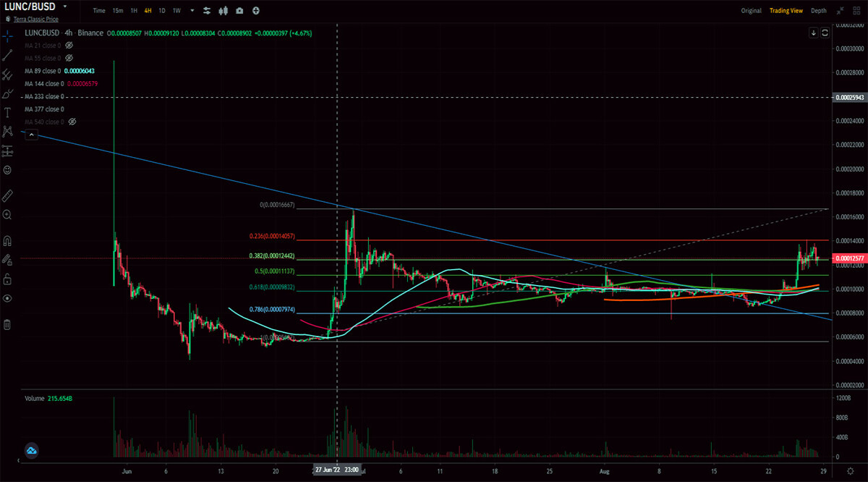868x482 pixels.
Task: Open the Terra Classic Price link
Action: coord(36,19)
